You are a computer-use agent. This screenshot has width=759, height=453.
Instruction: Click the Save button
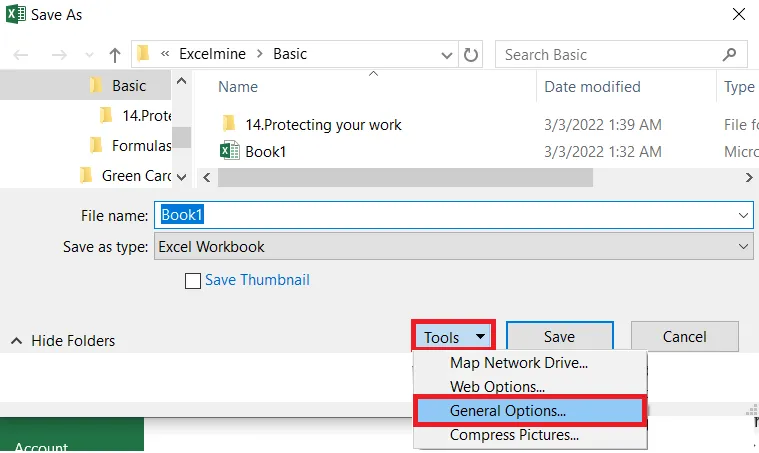[560, 336]
